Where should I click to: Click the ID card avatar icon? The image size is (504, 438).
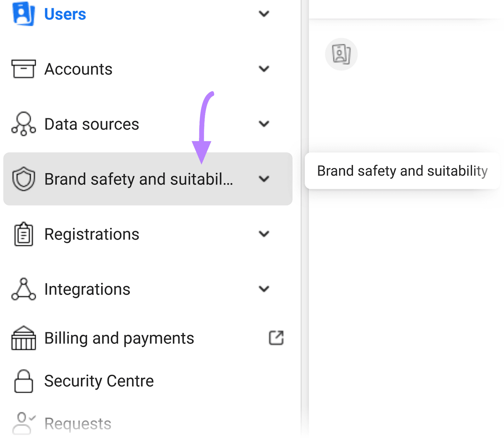(x=341, y=54)
